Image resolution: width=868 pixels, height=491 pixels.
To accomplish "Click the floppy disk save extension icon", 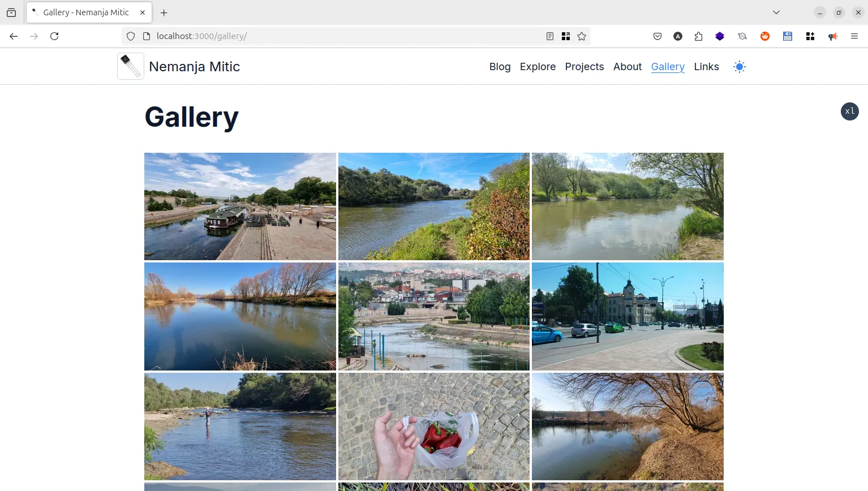I will [788, 36].
